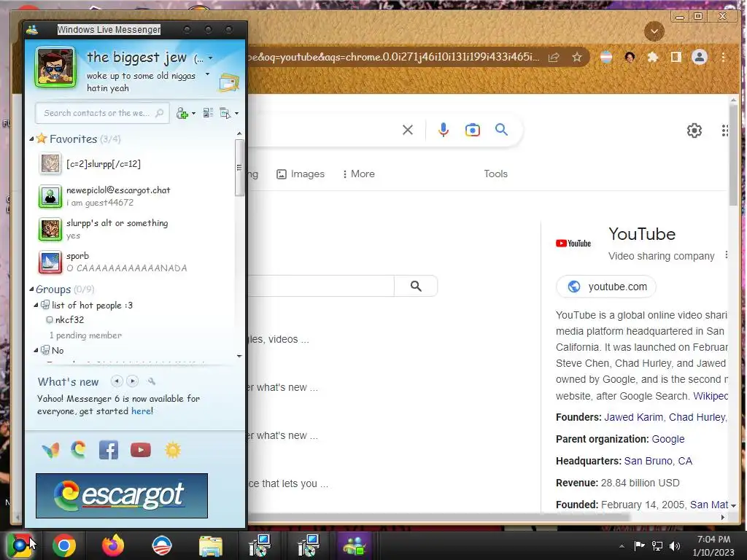Click the 1 pending member text
Image resolution: width=747 pixels, height=560 pixels.
[x=86, y=335]
